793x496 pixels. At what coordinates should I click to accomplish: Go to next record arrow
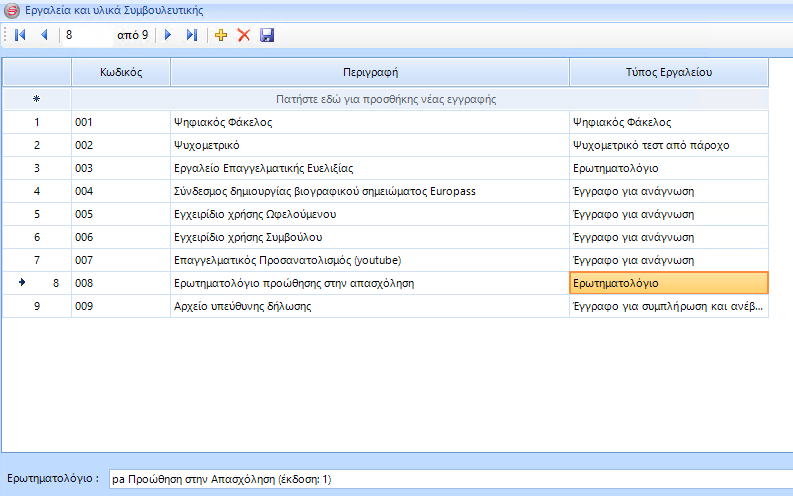pyautogui.click(x=168, y=35)
